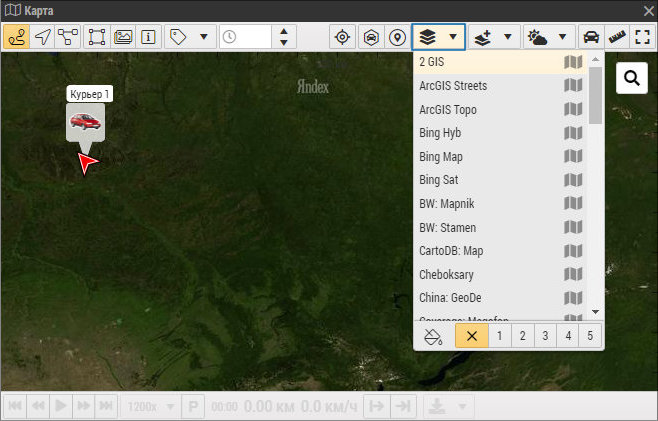
Task: Select the Bing Hyb map layer
Action: 499,133
